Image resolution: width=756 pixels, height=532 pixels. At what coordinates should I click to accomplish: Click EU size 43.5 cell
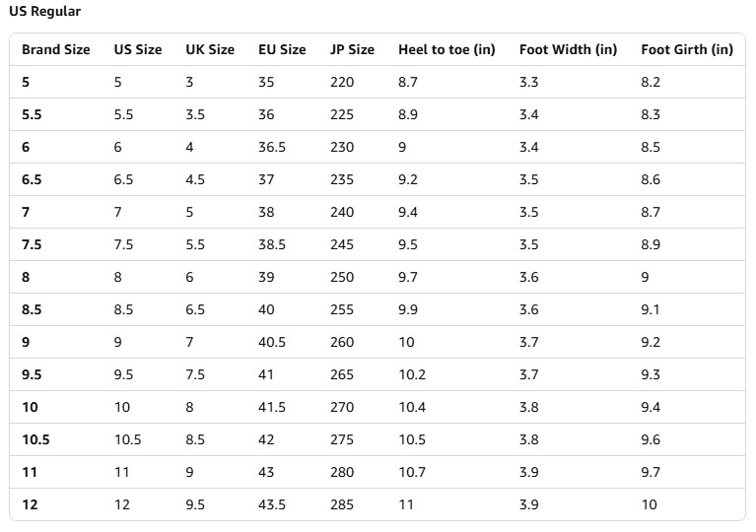click(272, 505)
